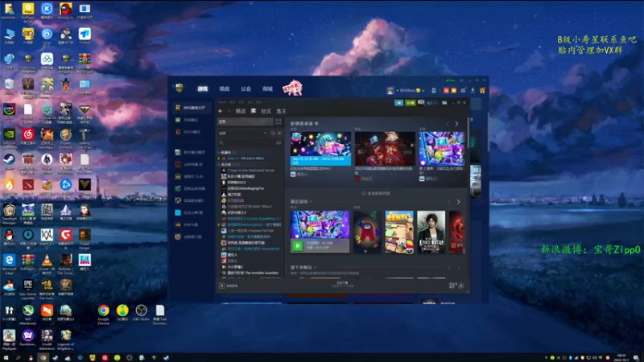This screenshot has height=362, width=644.
Task: Open RPG游戏大厅 in platform sidebar
Action: tap(192, 108)
